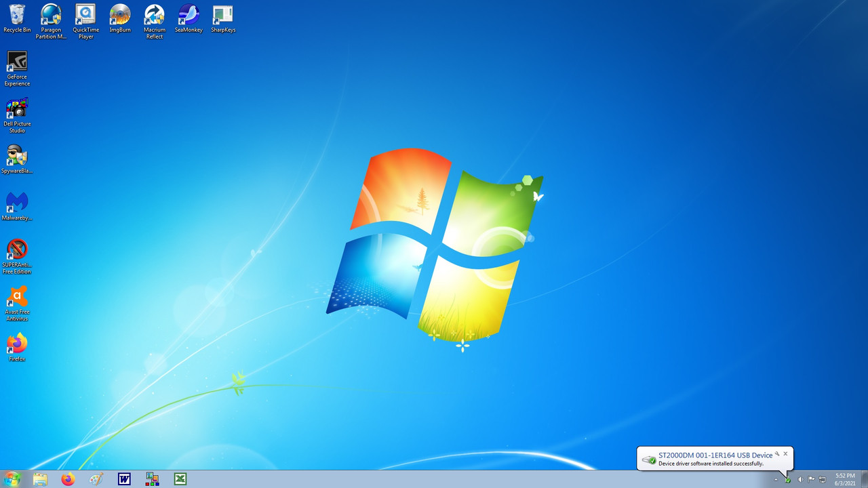The width and height of the screenshot is (868, 488).
Task: Open Dell Picture Studio
Action: coord(17,108)
